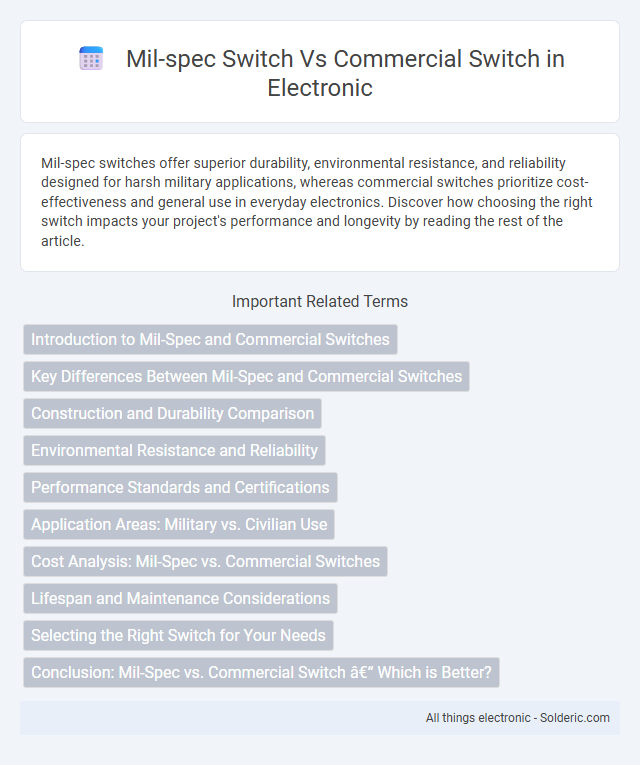Open Introduction to Mil-Spec and Commercial Switches
This screenshot has width=640, height=765.
click(x=210, y=340)
